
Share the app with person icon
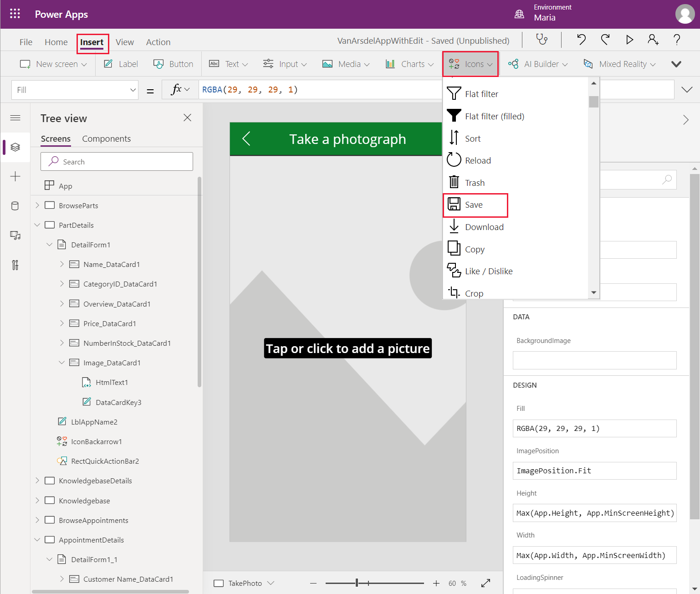[653, 40]
